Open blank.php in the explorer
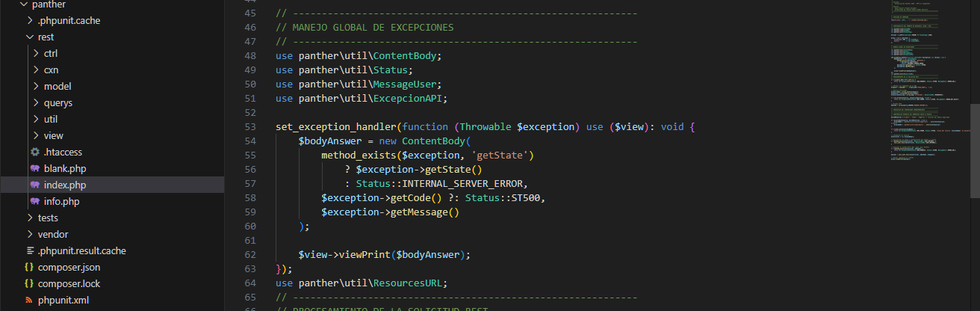 [65, 168]
